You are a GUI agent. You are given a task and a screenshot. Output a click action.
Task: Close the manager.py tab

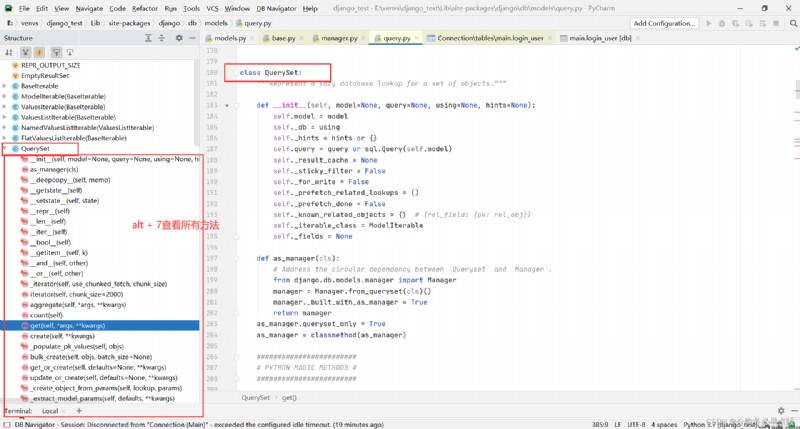(x=363, y=38)
